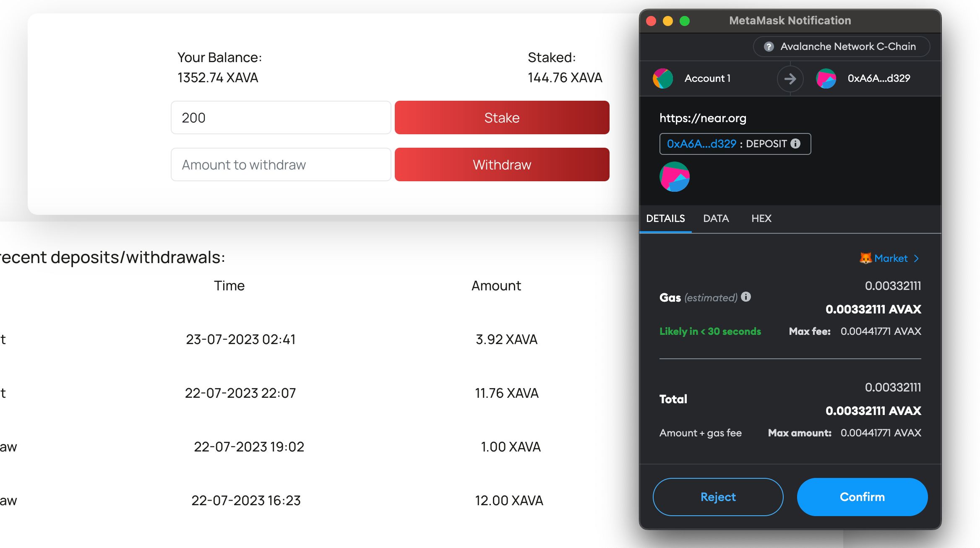Click the arrow icon between accounts

click(790, 78)
